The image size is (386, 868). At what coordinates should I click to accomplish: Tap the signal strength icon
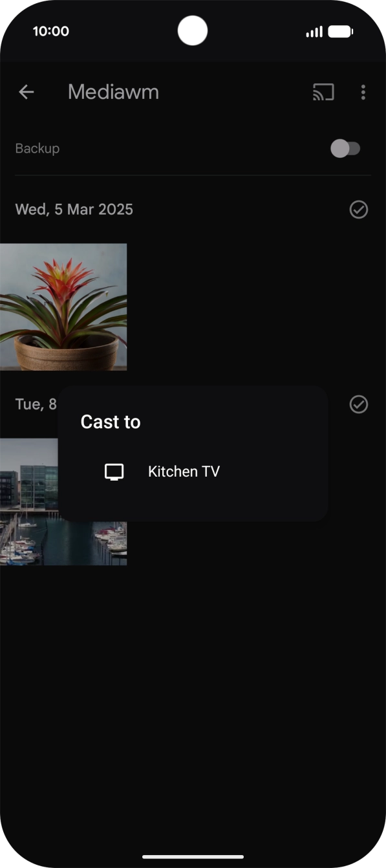click(x=314, y=31)
